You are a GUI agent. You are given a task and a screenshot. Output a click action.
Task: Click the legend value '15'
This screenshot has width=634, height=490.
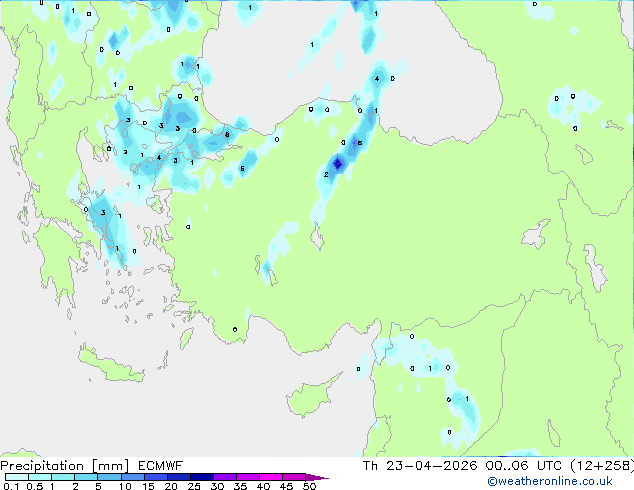[x=148, y=486]
